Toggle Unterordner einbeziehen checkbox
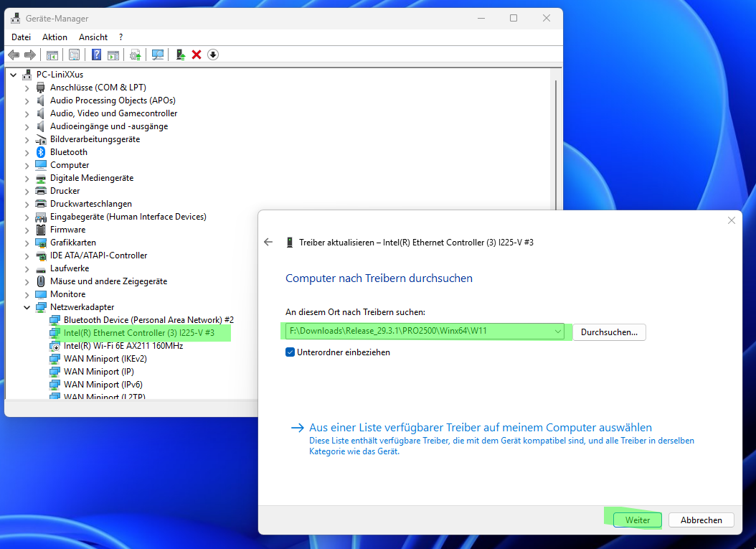The image size is (756, 549). (290, 352)
